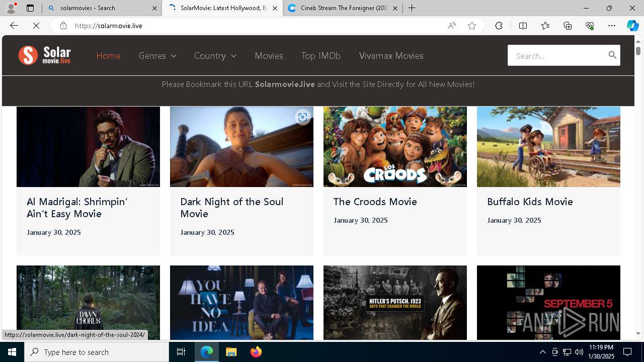
Task: Open Vivamax Movies page
Action: [391, 56]
